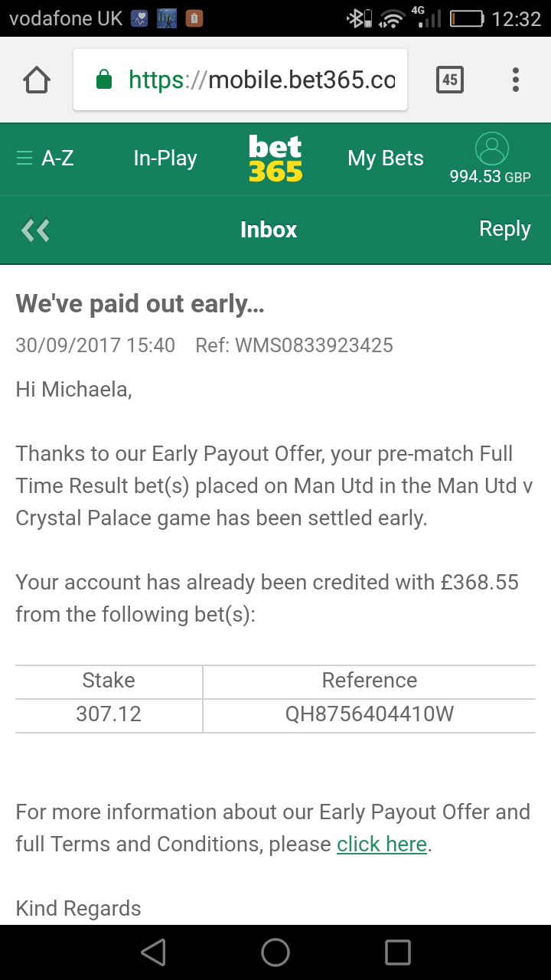Image resolution: width=551 pixels, height=980 pixels.
Task: Tap bet reference QH8756404410W in the table
Action: point(370,714)
